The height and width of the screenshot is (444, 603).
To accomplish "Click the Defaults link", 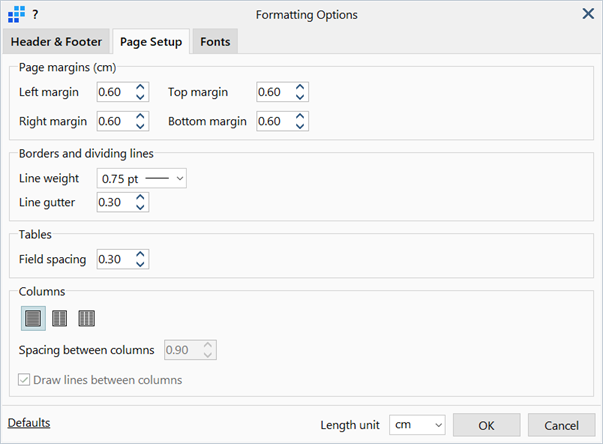I will 29,423.
